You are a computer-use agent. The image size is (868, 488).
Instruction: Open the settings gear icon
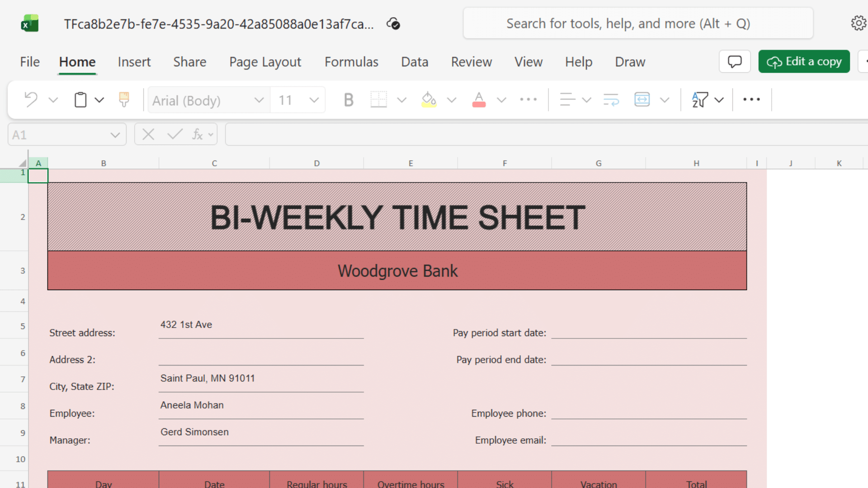pyautogui.click(x=859, y=23)
